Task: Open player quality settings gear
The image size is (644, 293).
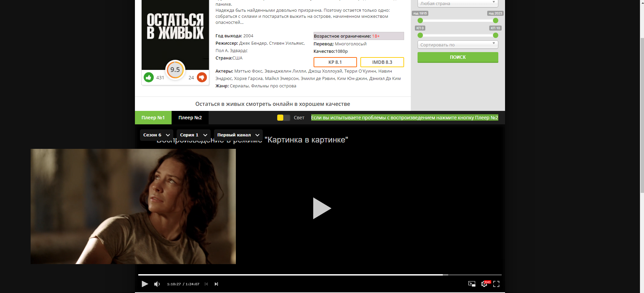Action: (x=484, y=284)
